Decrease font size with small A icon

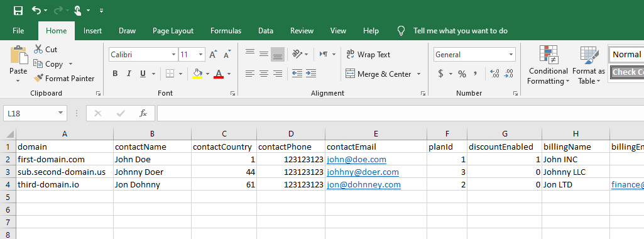click(x=227, y=54)
